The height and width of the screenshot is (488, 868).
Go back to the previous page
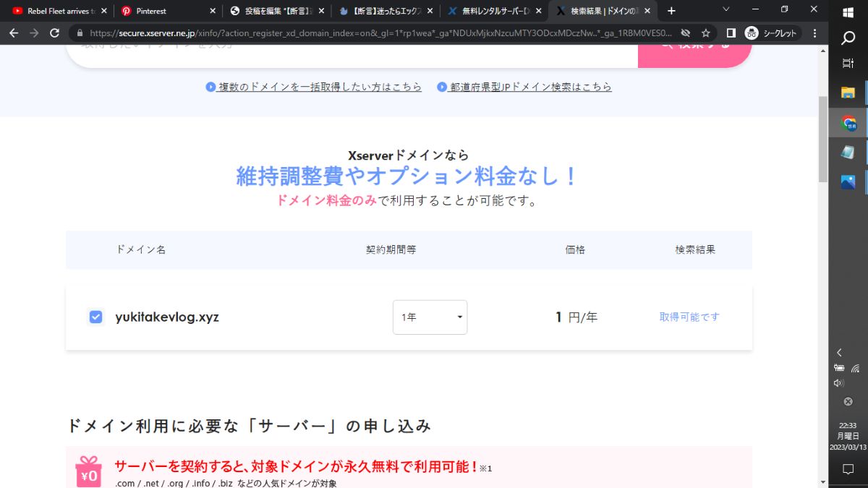click(14, 33)
